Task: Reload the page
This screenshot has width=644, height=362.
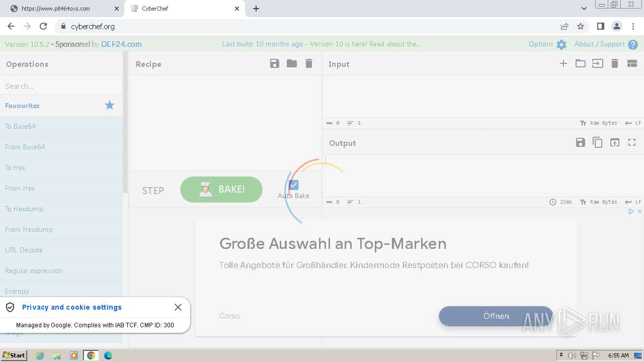Action: [43, 26]
